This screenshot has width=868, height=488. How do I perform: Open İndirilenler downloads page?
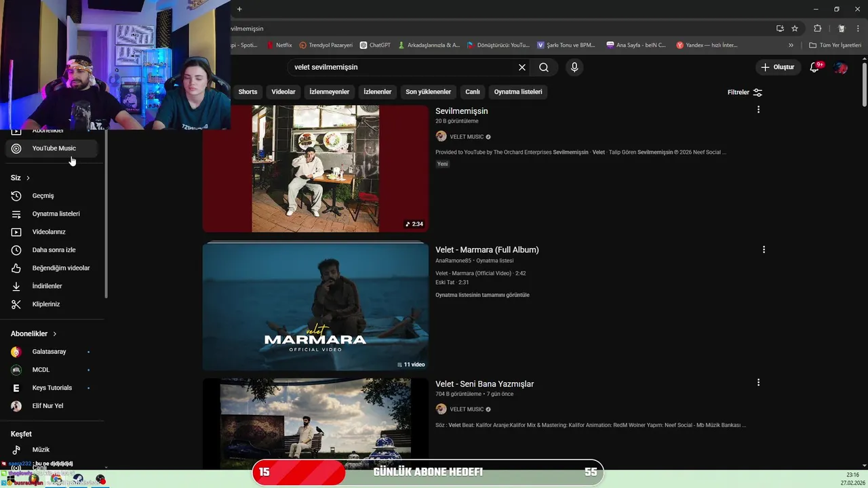click(x=52, y=286)
